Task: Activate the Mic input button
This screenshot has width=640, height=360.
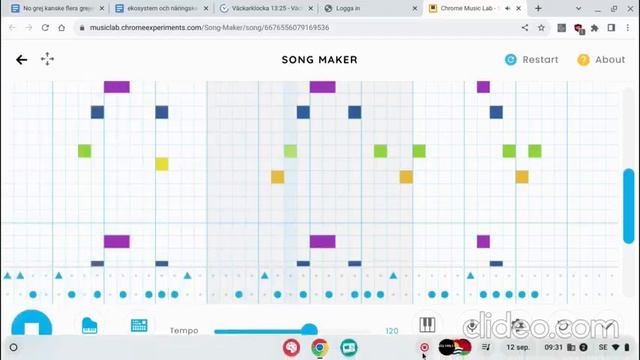Action: [472, 325]
